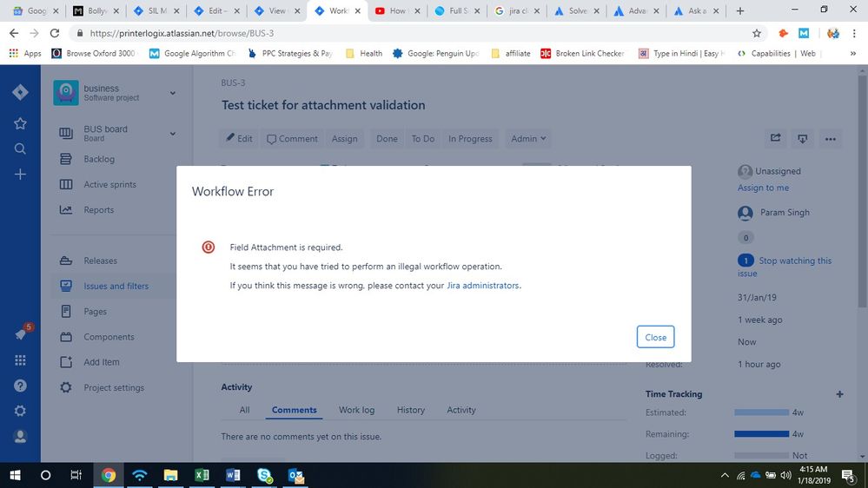Expand the Admin dropdown button
Viewport: 868px width, 488px height.
click(x=528, y=138)
